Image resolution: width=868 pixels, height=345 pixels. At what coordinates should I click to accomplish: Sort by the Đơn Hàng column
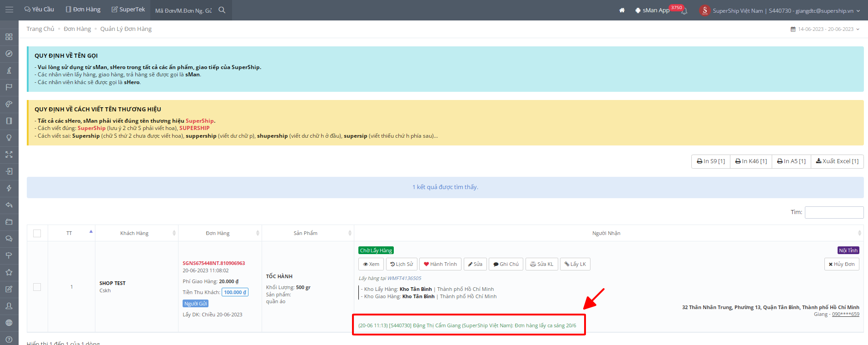[x=220, y=233]
